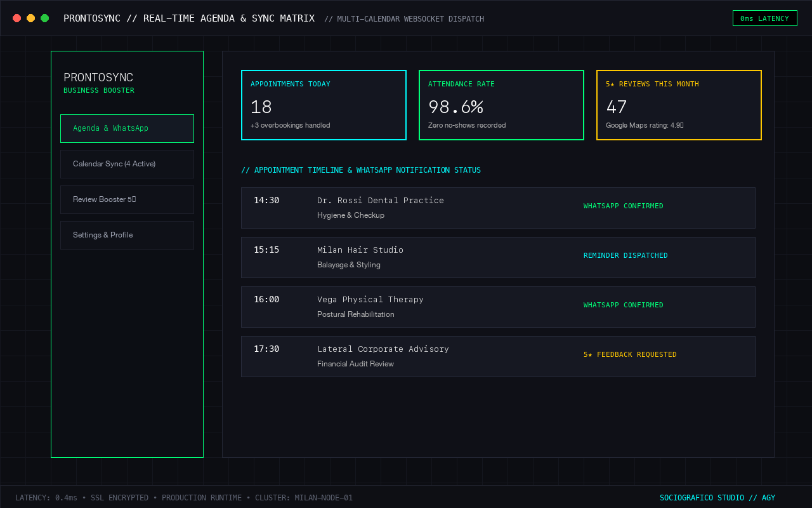Open the Attendance Rate card
Viewport: 812px width, 508px height.
[501, 105]
